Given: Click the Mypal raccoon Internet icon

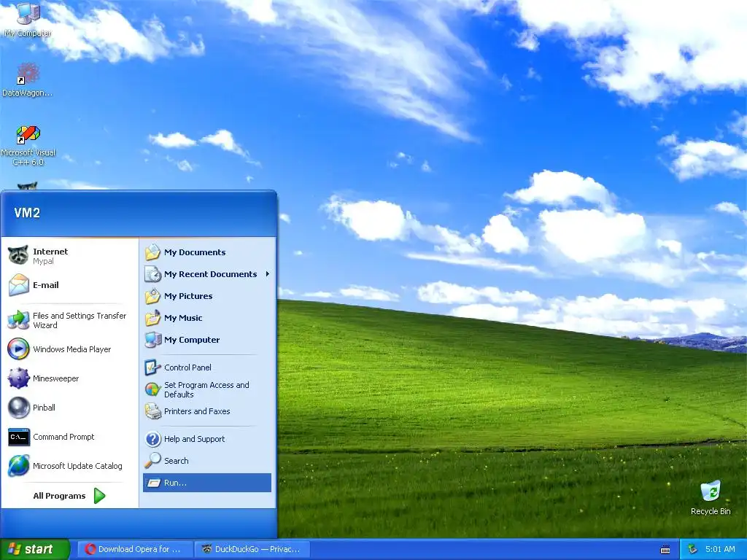Looking at the screenshot, I should (x=18, y=256).
